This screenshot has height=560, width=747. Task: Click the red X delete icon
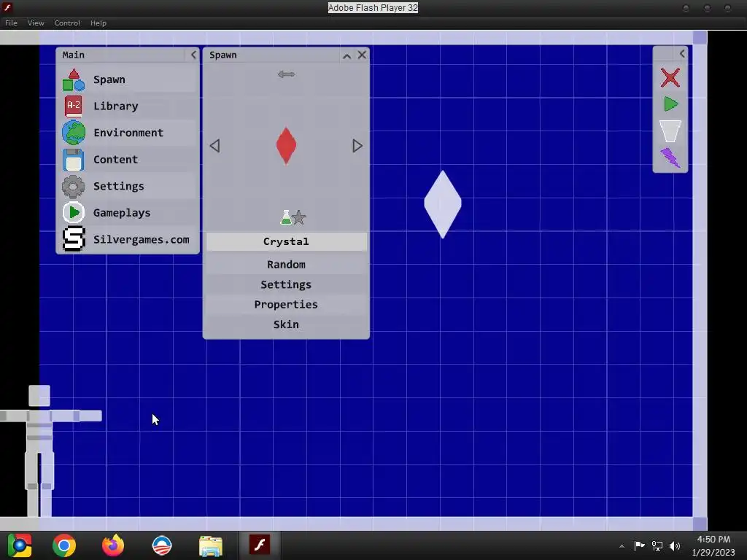pyautogui.click(x=670, y=77)
